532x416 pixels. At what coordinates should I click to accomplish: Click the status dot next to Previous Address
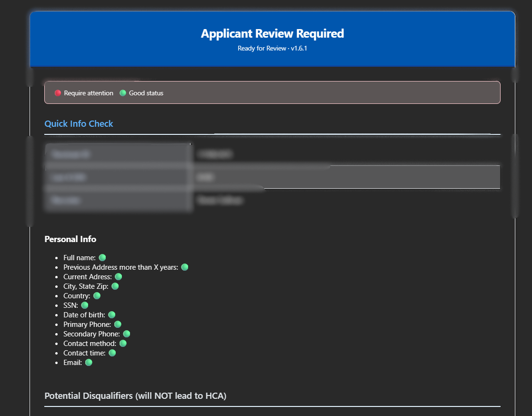(184, 267)
